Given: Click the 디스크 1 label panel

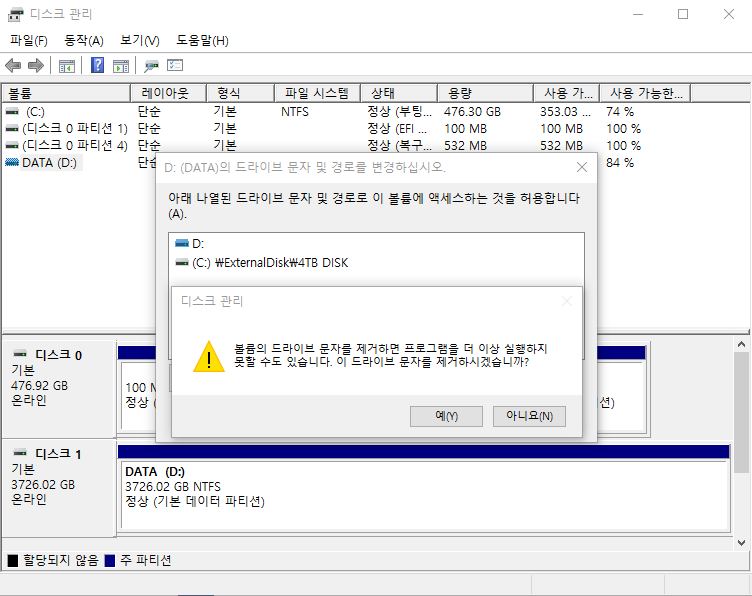Looking at the screenshot, I should 59,488.
